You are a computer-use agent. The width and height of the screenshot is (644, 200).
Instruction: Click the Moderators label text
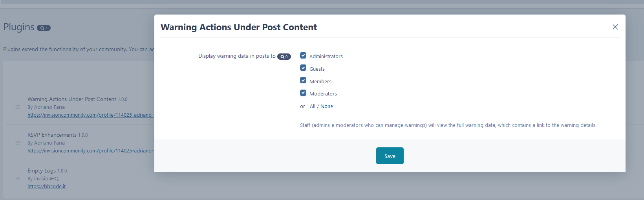pyautogui.click(x=323, y=94)
